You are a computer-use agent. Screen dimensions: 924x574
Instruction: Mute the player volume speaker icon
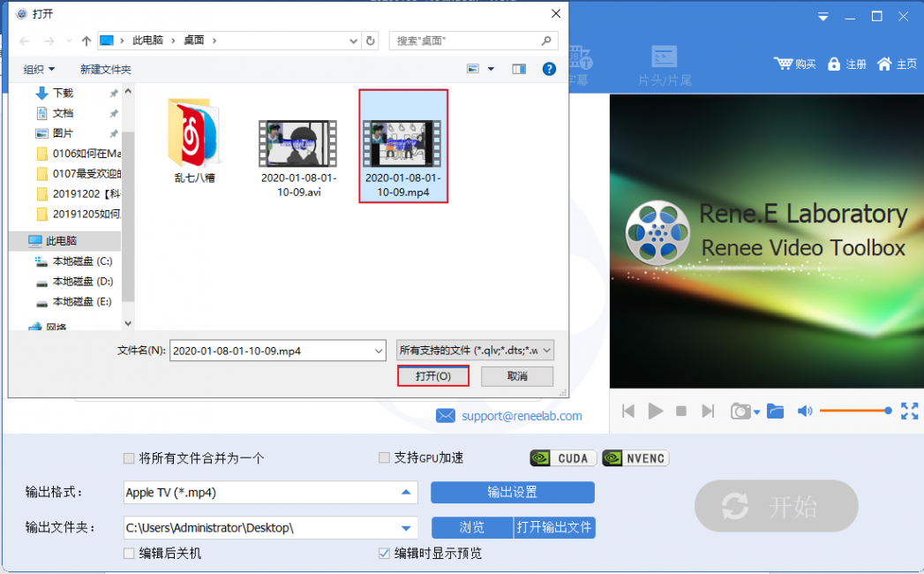pyautogui.click(x=805, y=411)
